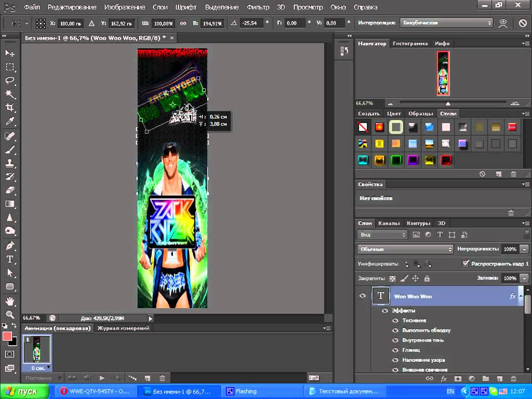The width and height of the screenshot is (532, 399).
Task: Hide the Наложение узора effect
Action: (395, 360)
